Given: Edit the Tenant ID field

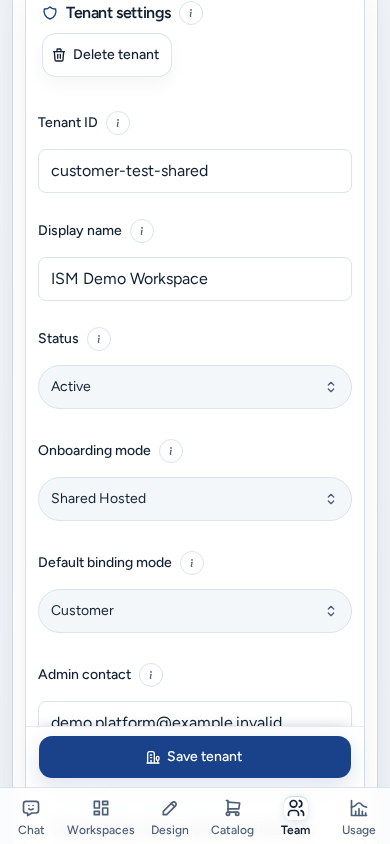Looking at the screenshot, I should click(x=195, y=171).
